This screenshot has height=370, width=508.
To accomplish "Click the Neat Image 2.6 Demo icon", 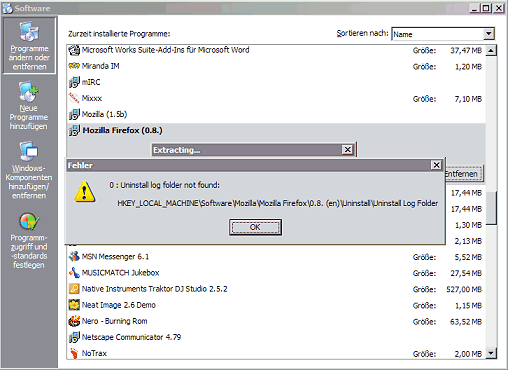I will pyautogui.click(x=74, y=305).
